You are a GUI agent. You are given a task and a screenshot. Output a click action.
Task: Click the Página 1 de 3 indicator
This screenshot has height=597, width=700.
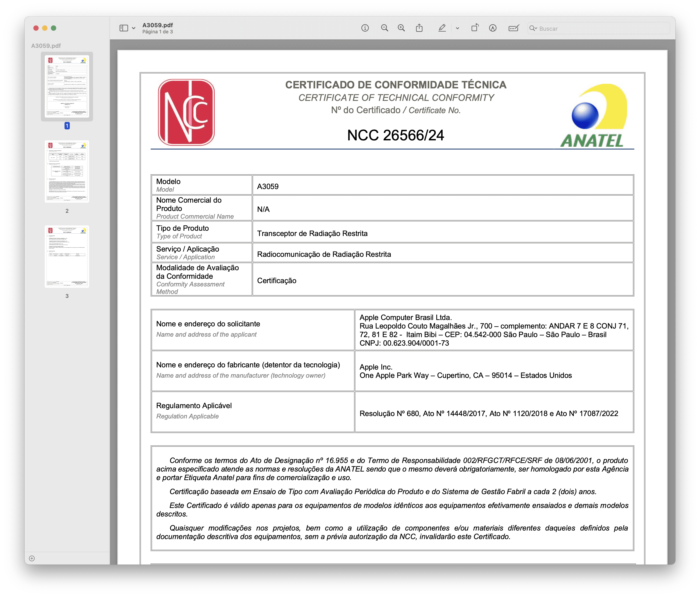tap(158, 32)
